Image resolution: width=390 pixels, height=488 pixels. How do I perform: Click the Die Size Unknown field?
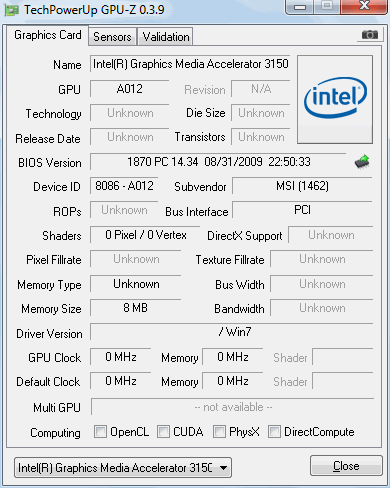[261, 113]
